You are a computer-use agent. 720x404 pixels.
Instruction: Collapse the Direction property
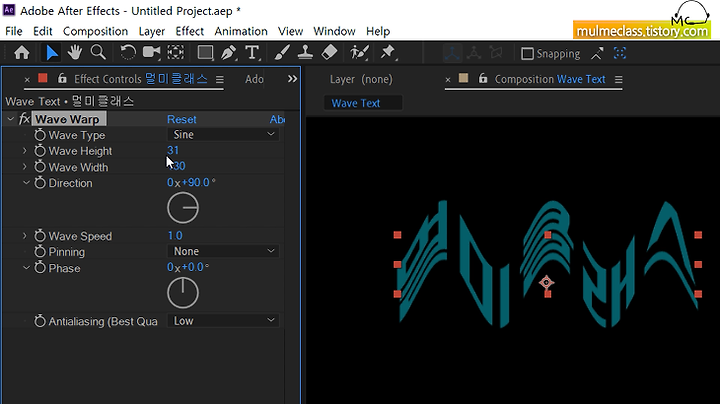point(26,183)
